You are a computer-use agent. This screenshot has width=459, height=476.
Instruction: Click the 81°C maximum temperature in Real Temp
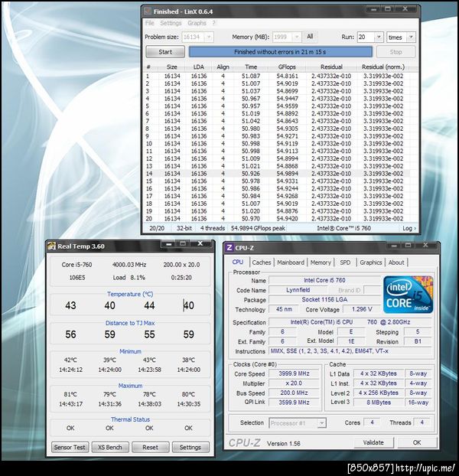[x=70, y=394]
